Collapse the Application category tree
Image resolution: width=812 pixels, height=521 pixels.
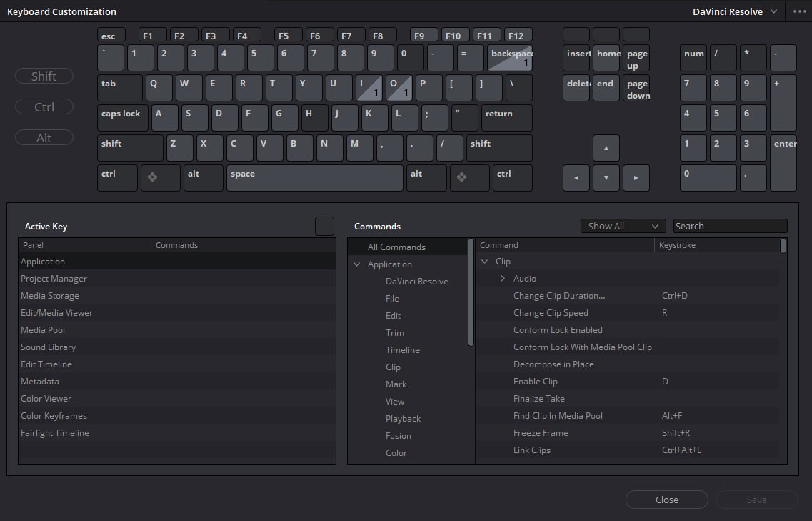(357, 264)
